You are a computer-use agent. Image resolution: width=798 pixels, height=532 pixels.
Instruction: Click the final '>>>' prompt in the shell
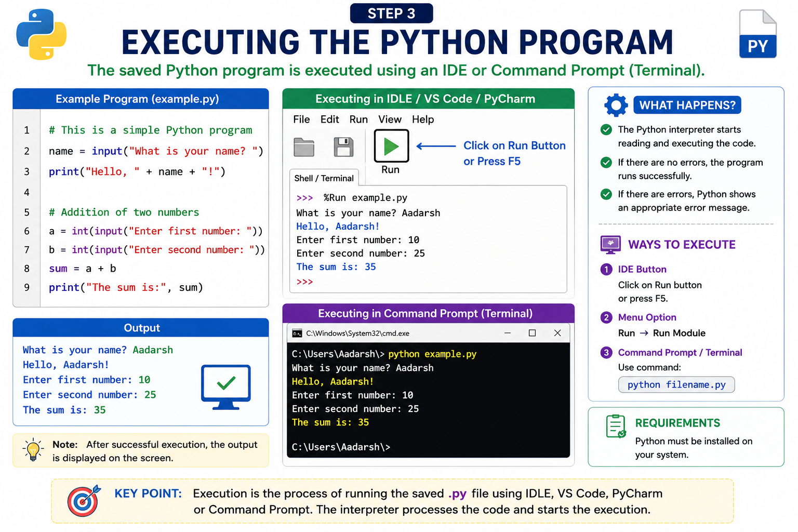point(304,282)
